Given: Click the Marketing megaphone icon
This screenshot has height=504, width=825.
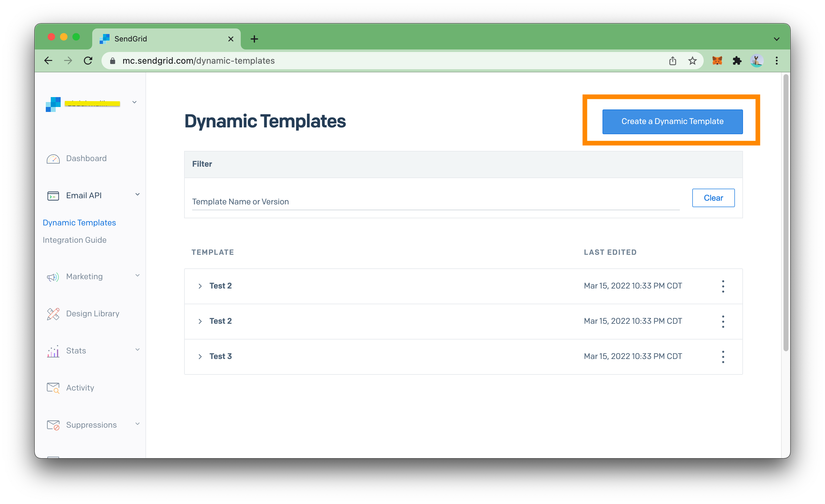Looking at the screenshot, I should click(x=53, y=277).
